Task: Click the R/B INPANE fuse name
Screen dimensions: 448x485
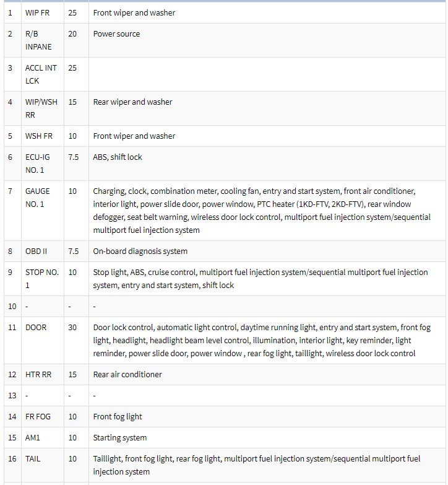Action: (x=38, y=40)
